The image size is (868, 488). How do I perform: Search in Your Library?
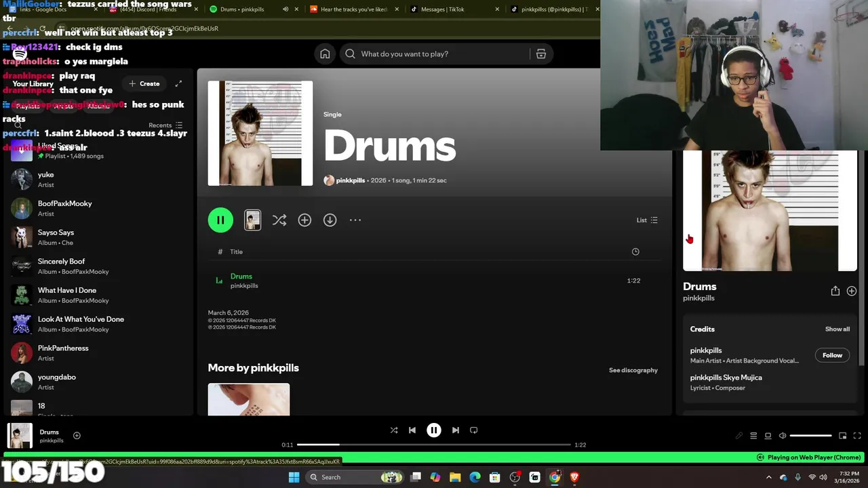(x=18, y=125)
